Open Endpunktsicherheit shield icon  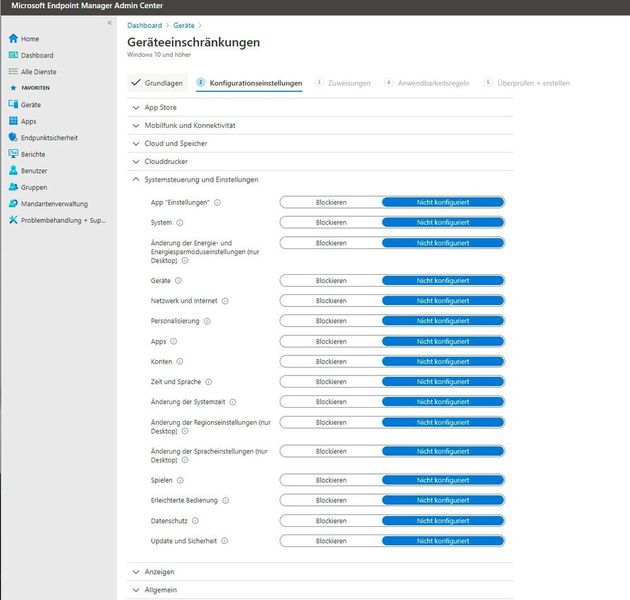tap(13, 137)
